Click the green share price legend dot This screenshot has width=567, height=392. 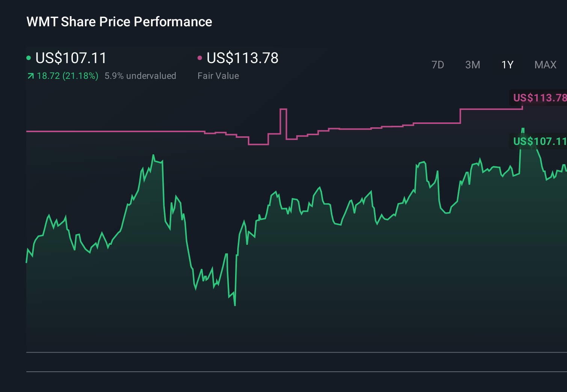pos(29,58)
